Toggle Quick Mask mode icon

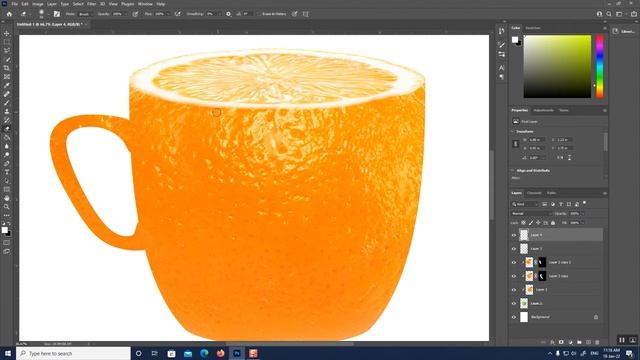(7, 243)
